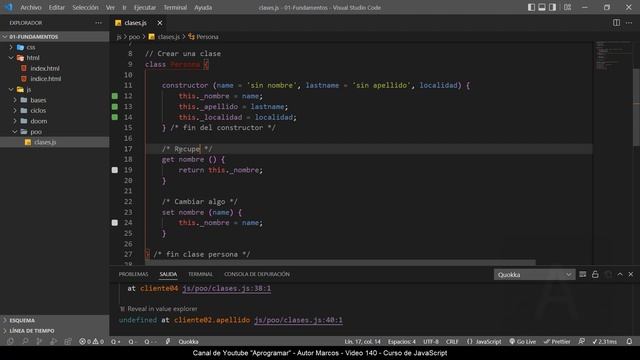Image resolution: width=640 pixels, height=360 pixels.
Task: Open the Ejecutar menu
Action: tap(144, 7)
